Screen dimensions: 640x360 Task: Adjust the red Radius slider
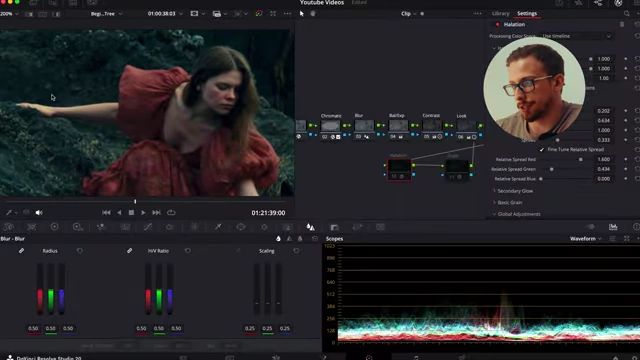pyautogui.click(x=40, y=289)
